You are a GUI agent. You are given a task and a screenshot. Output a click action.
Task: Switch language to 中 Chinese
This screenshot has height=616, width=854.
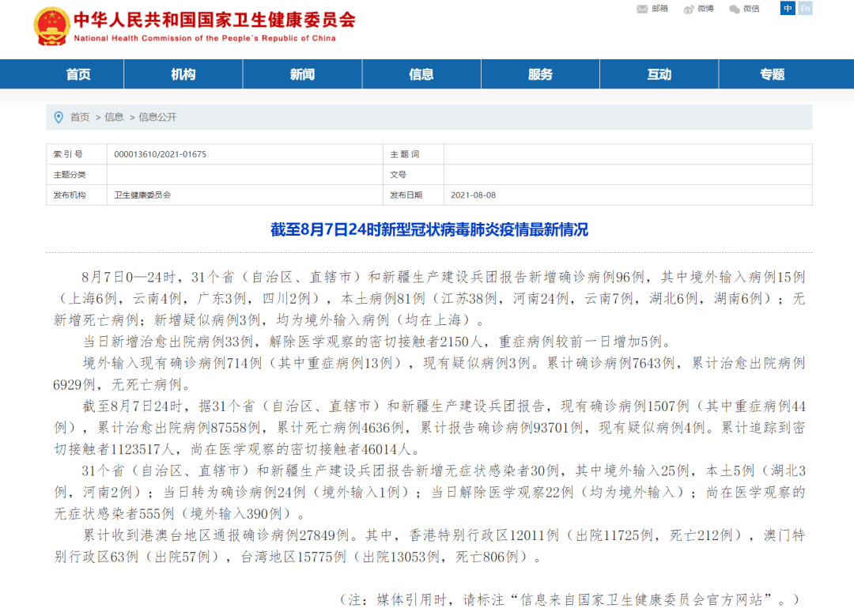(x=788, y=8)
